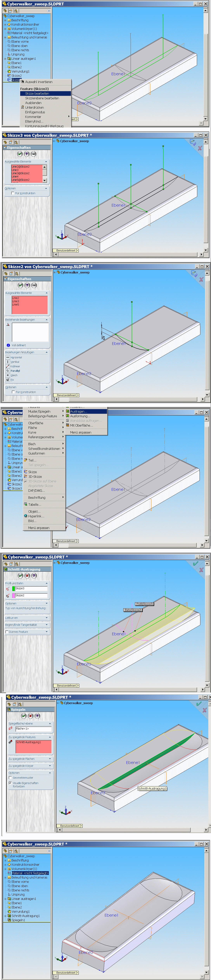The image size is (211, 980).
Task: Open help icon in Schnitt-Austragung panel
Action: coord(34,576)
